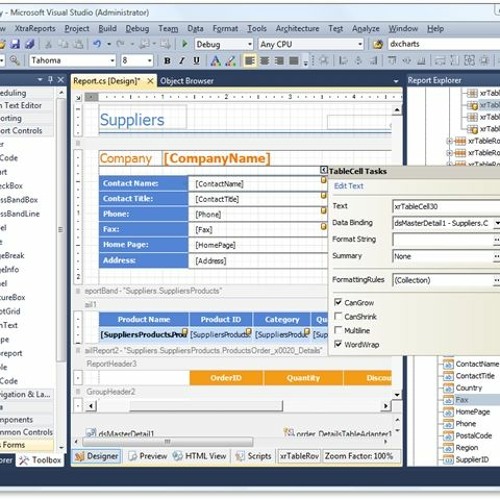Open the Scripts tab
The image size is (500, 500).
(254, 456)
